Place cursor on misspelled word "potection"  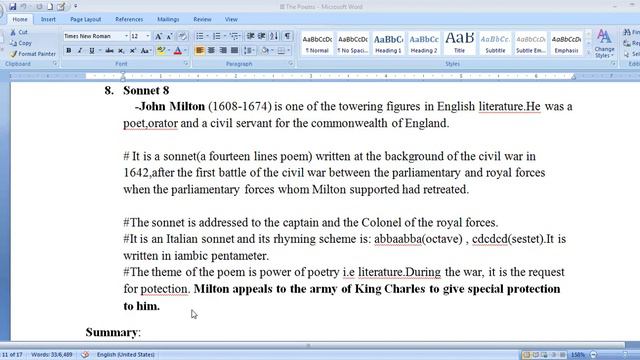pyautogui.click(x=164, y=289)
